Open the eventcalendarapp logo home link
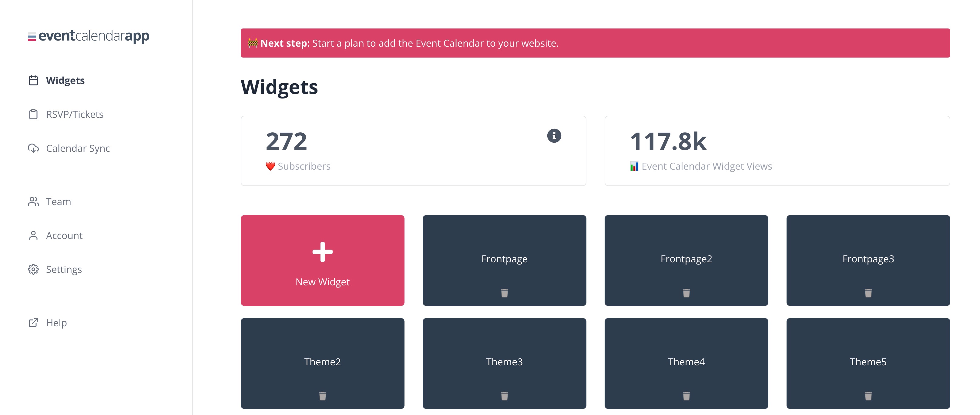Image resolution: width=980 pixels, height=415 pixels. (88, 36)
